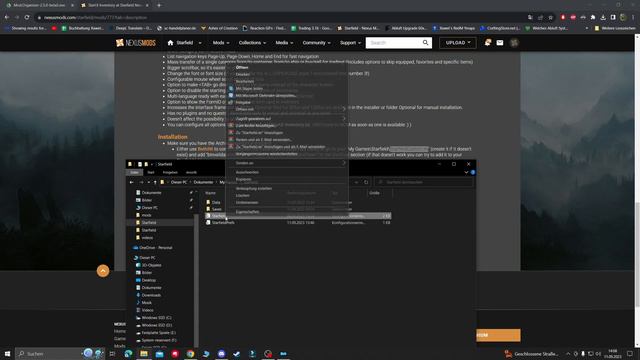The image size is (640, 360).
Task: Click the Nexus Mods logo
Action: [136, 42]
